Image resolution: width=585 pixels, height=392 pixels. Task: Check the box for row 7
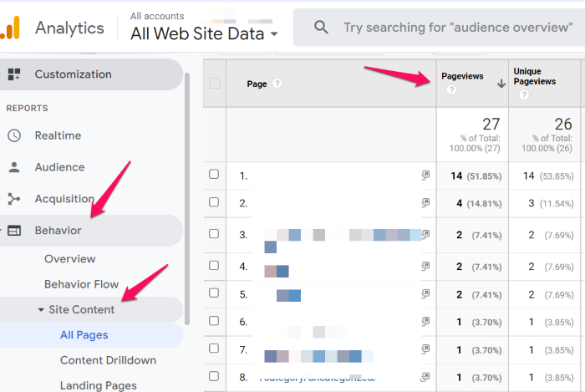coord(214,349)
